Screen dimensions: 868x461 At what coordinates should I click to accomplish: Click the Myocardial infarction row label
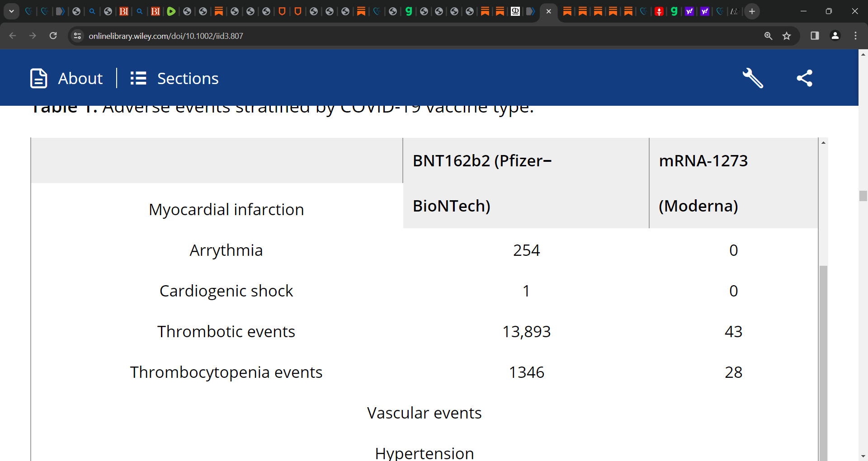coord(226,210)
